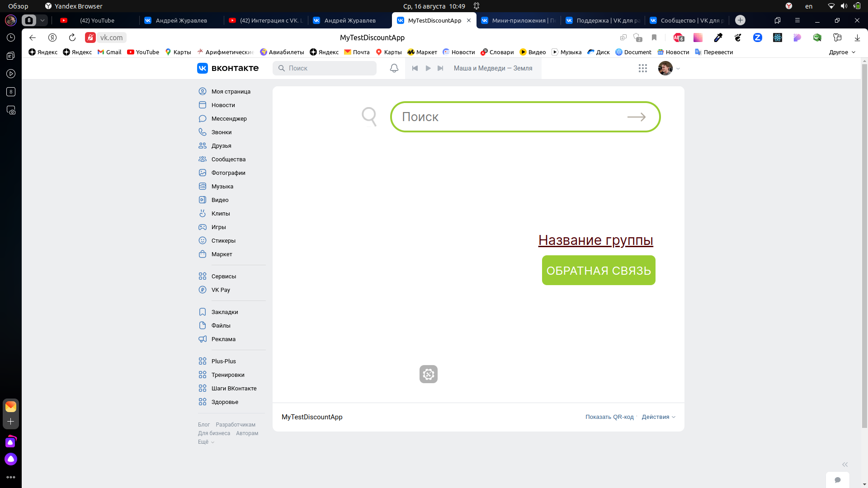
Task: Open Маркет from sidebar
Action: point(222,254)
